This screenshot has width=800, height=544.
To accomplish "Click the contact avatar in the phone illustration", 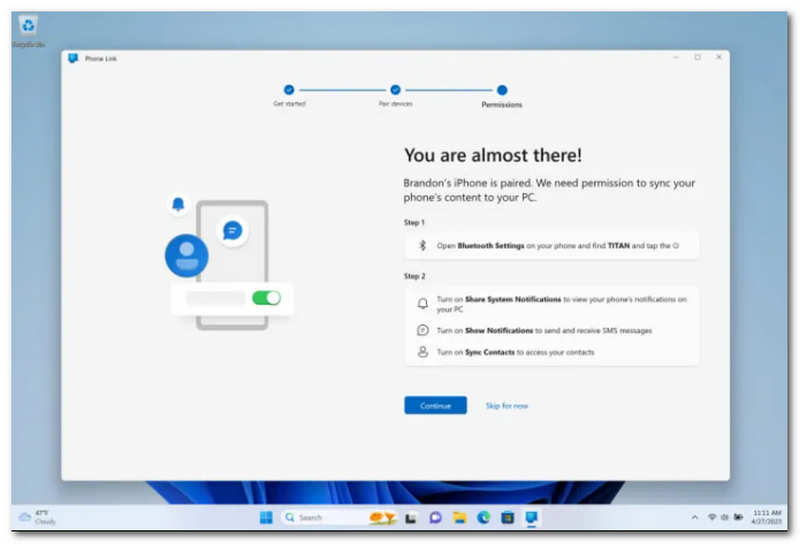I will (x=187, y=256).
